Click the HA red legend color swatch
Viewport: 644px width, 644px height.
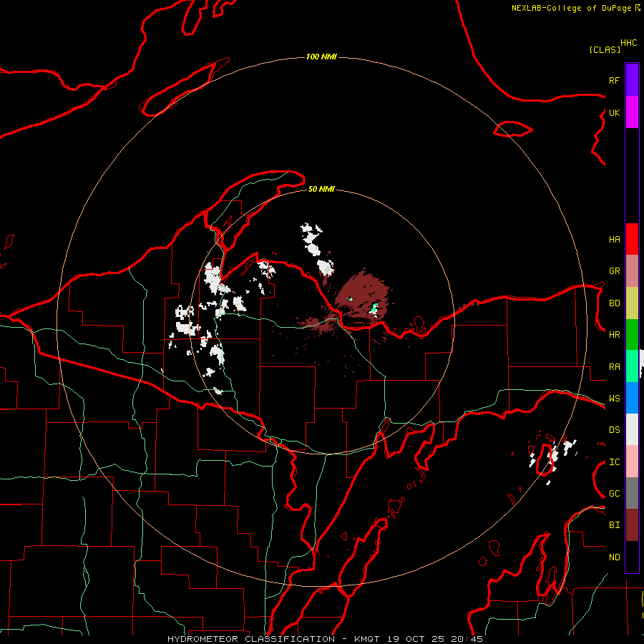click(632, 239)
